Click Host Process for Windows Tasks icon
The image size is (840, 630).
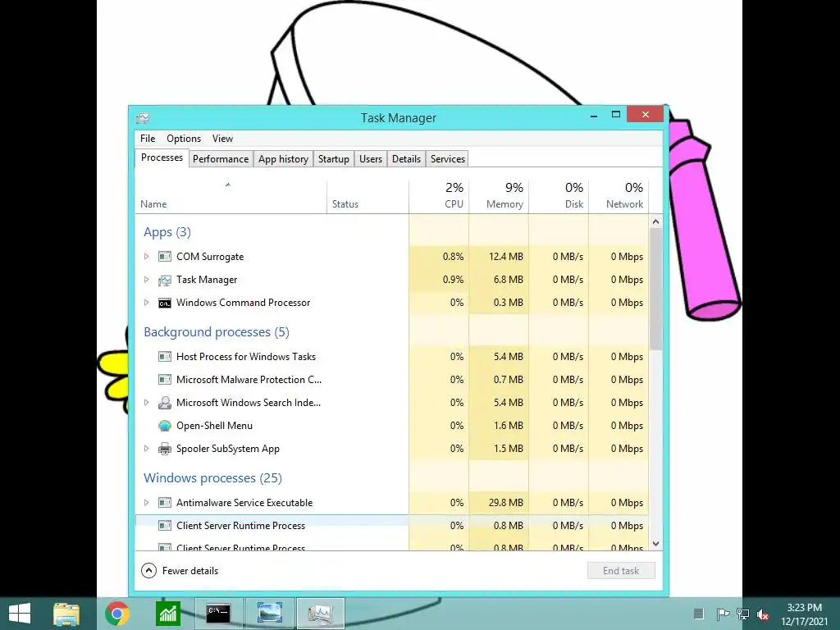coord(164,357)
